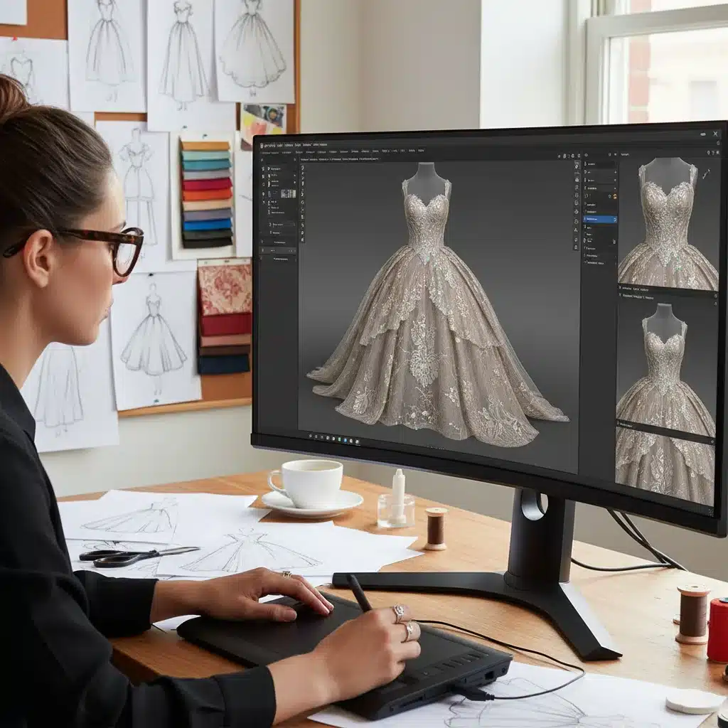Open the top-right bodice preview thumbnail
Screen dimensions: 728x728
[668, 224]
